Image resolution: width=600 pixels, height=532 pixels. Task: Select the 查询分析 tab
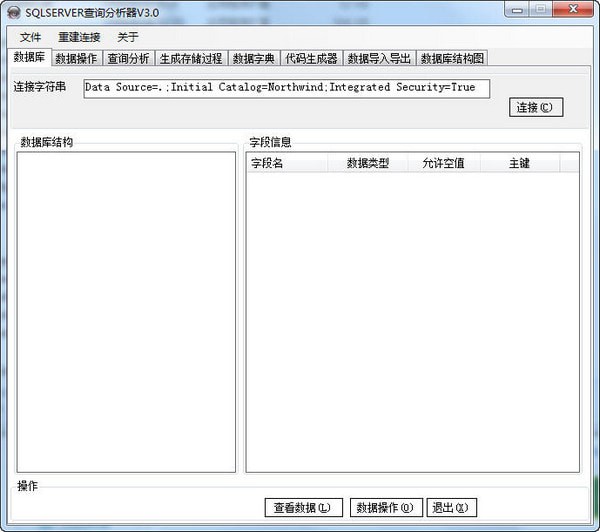point(128,58)
